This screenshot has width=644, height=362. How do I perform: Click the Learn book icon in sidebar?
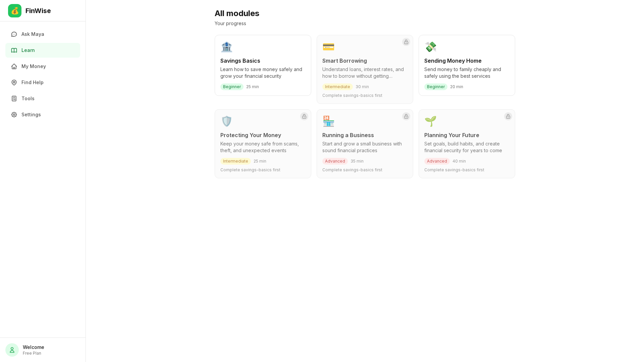pyautogui.click(x=14, y=50)
